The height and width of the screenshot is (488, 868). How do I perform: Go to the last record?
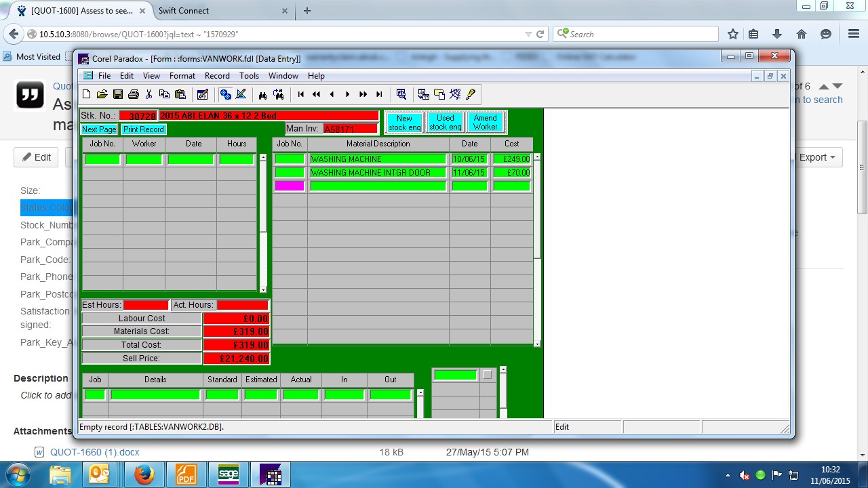[x=379, y=94]
